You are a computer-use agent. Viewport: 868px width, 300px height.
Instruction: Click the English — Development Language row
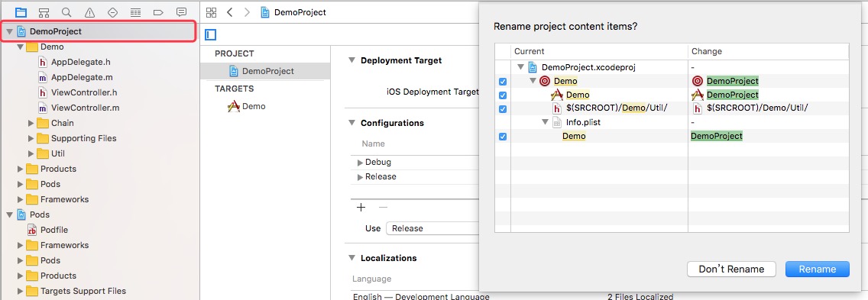pyautogui.click(x=421, y=296)
